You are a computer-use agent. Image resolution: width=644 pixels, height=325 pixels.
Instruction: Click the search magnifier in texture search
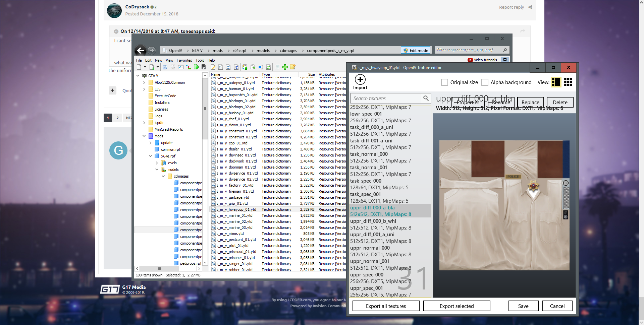(x=426, y=98)
